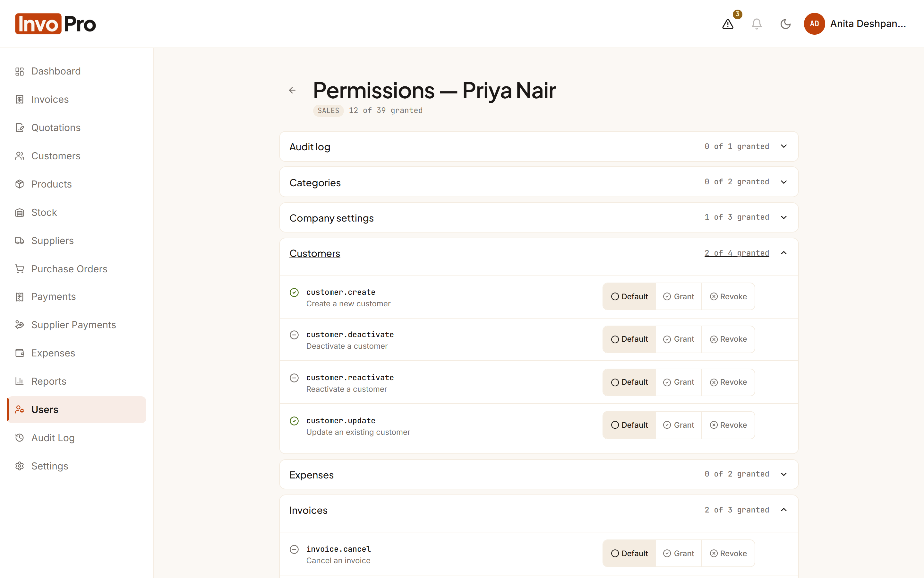Toggle dark mode moon icon
The height and width of the screenshot is (578, 924).
(785, 24)
